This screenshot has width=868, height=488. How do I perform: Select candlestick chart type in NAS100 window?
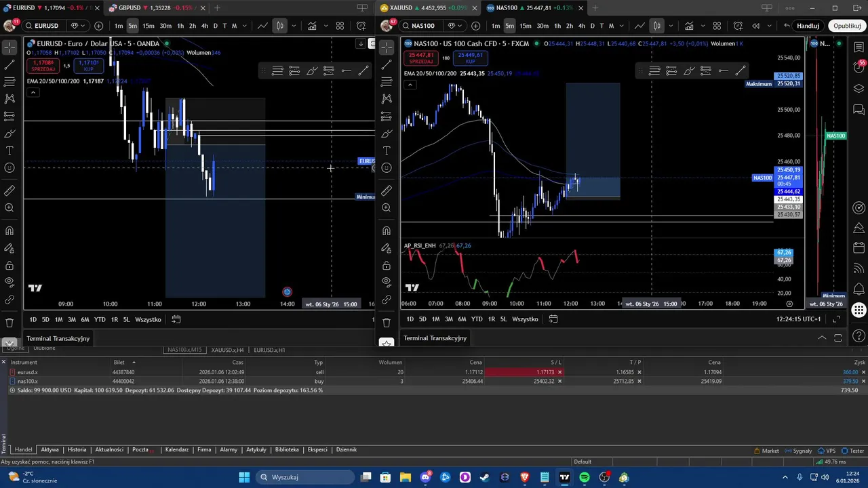pyautogui.click(x=656, y=26)
